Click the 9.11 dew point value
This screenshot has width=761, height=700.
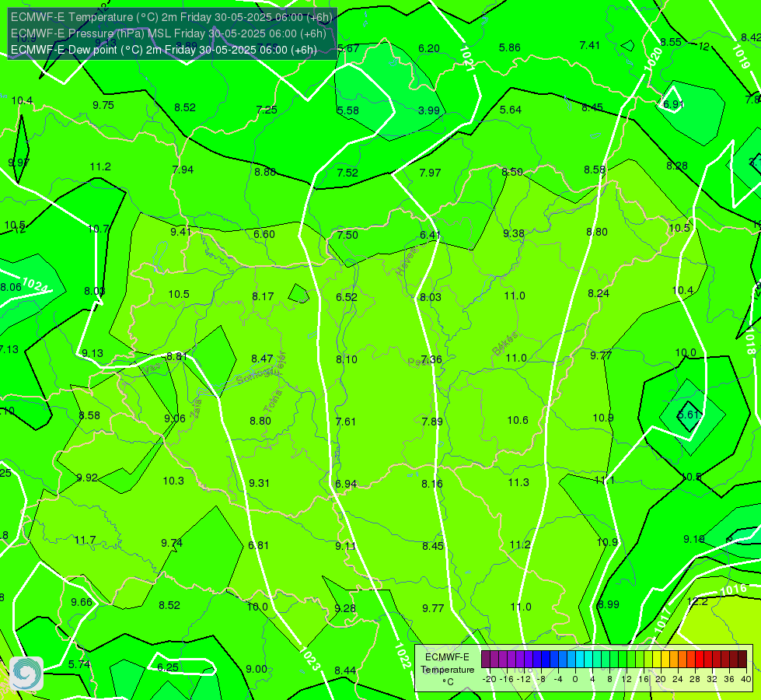pos(345,547)
